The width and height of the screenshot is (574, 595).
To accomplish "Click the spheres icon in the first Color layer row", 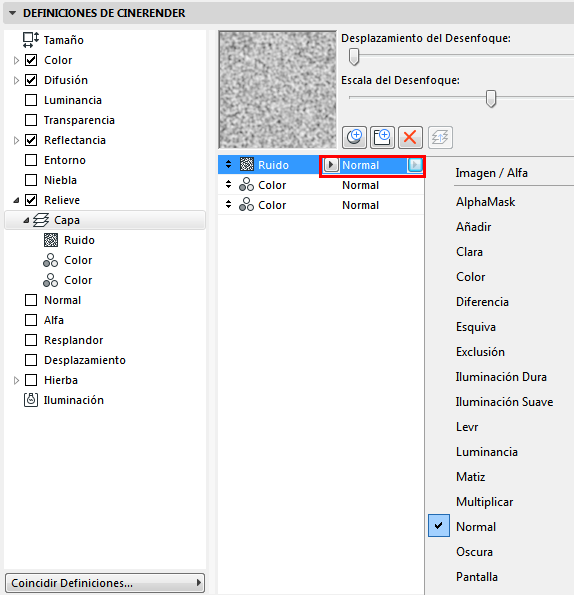I will pyautogui.click(x=247, y=185).
